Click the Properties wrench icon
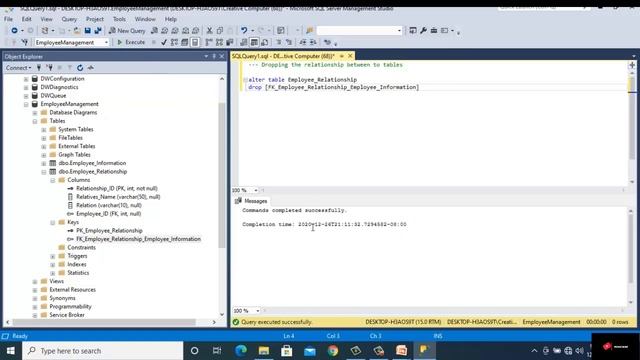This screenshot has height=360, width=640. pyautogui.click(x=423, y=31)
